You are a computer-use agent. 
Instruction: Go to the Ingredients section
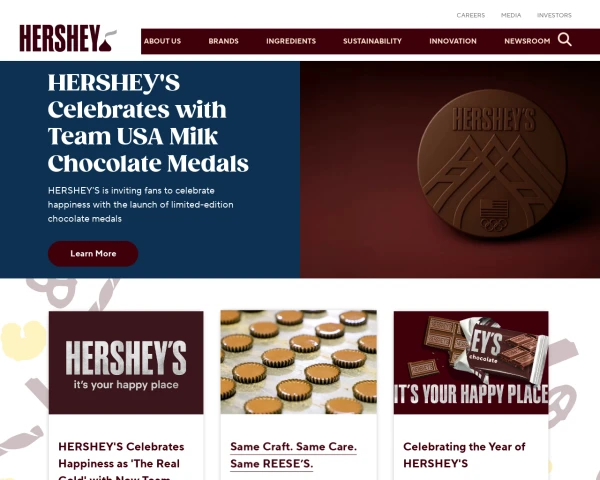pos(291,41)
